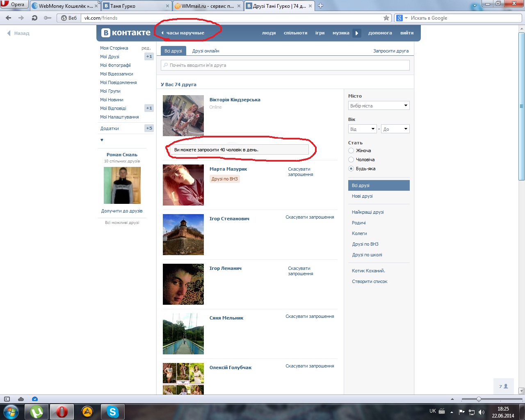Viewport: 525px width, 420px height.
Task: Switch to the WebMoney Кошелёк tab
Action: pyautogui.click(x=65, y=6)
